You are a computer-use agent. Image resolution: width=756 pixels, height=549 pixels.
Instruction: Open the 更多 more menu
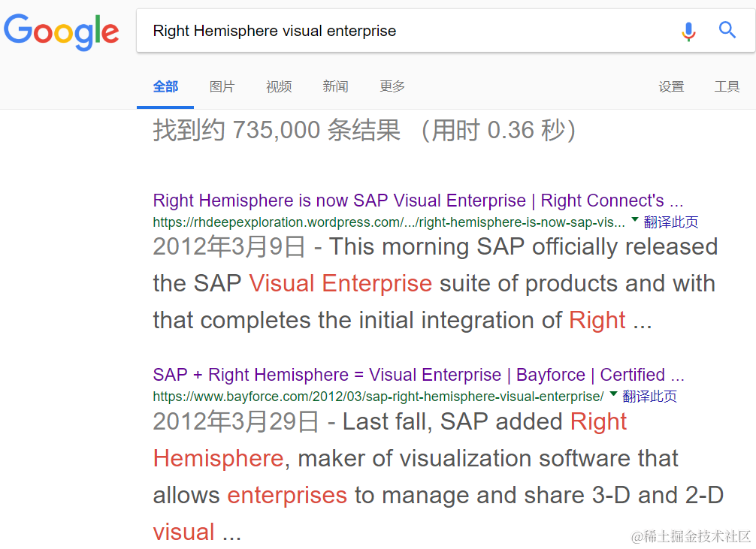click(392, 87)
